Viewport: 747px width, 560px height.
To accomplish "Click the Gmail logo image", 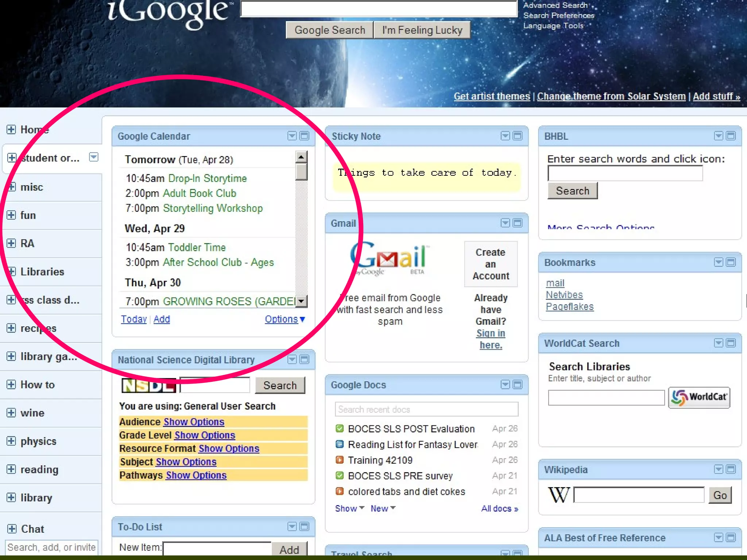I will pyautogui.click(x=389, y=258).
